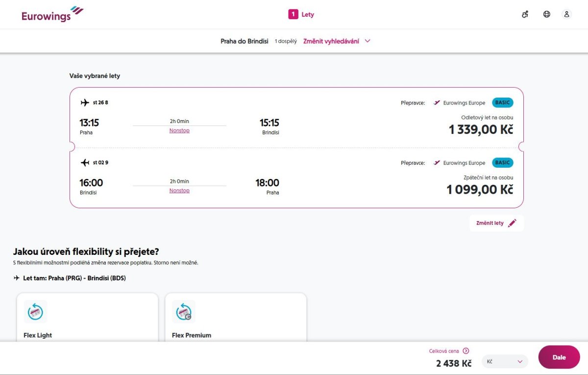588x375 pixels.
Task: Click the return price 1 099,00 Kč
Action: point(480,189)
